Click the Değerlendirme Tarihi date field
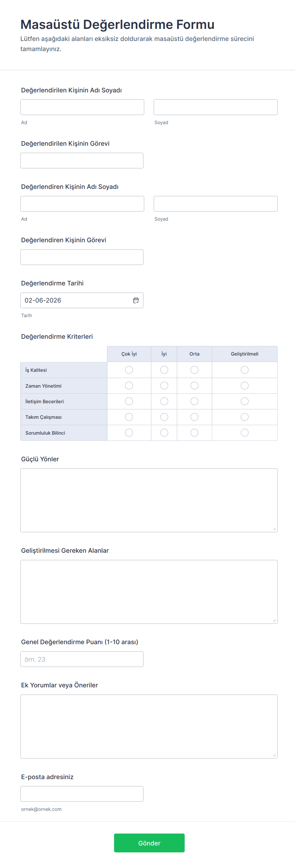The width and height of the screenshot is (295, 868). [x=76, y=300]
